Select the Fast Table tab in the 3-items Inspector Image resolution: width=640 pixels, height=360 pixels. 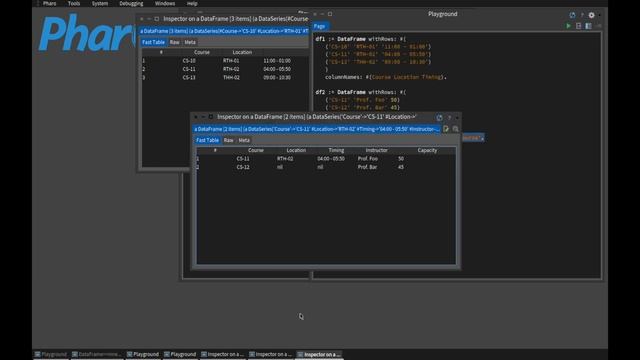click(153, 42)
